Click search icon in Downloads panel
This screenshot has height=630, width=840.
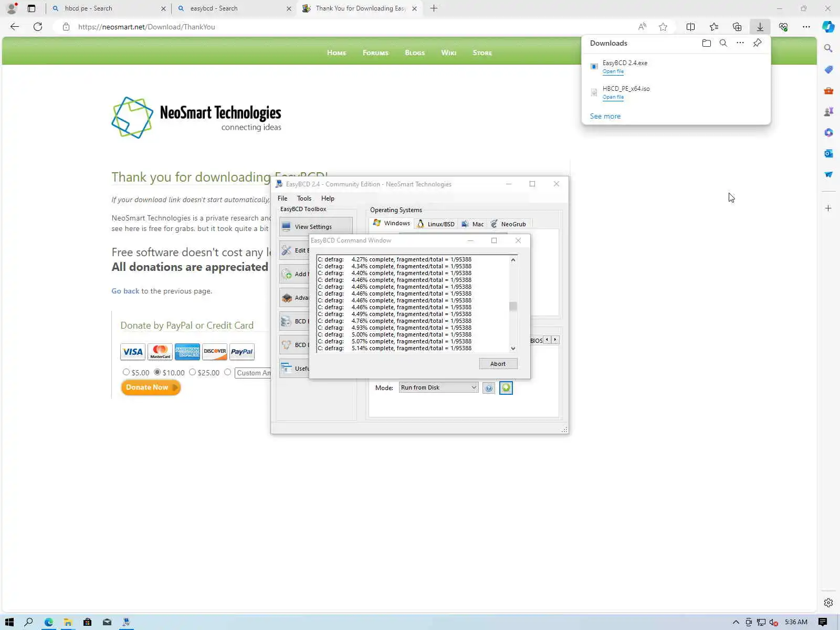[x=723, y=43]
